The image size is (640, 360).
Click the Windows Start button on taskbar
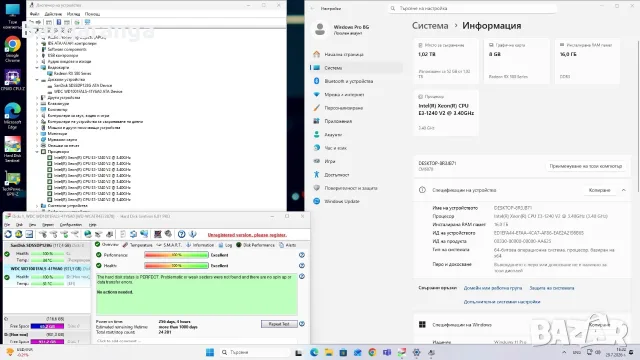[x=210, y=352]
